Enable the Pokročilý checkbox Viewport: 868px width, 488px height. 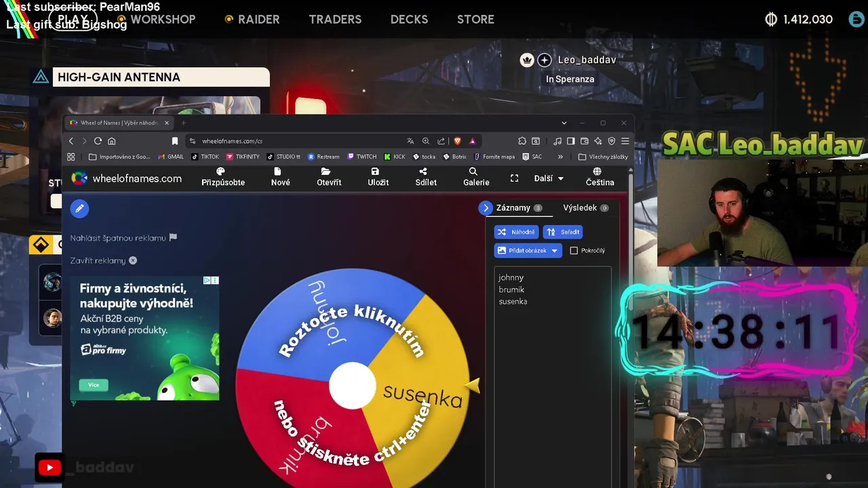coord(574,251)
